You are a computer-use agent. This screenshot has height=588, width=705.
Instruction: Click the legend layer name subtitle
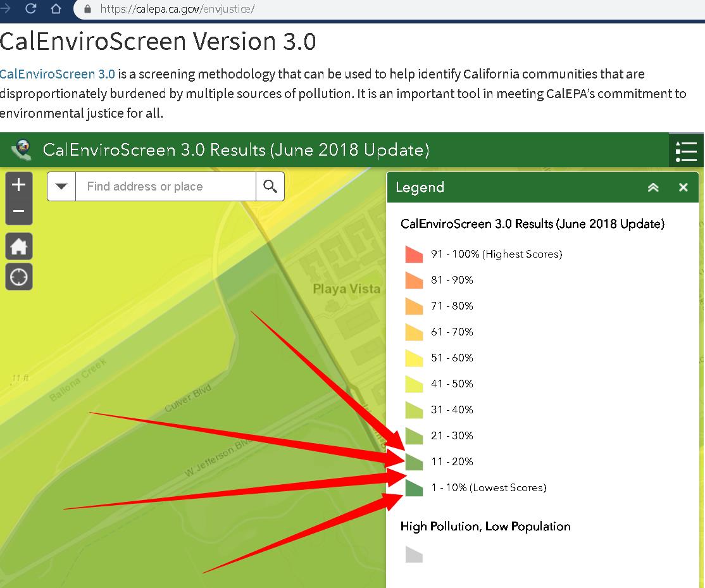coord(532,224)
